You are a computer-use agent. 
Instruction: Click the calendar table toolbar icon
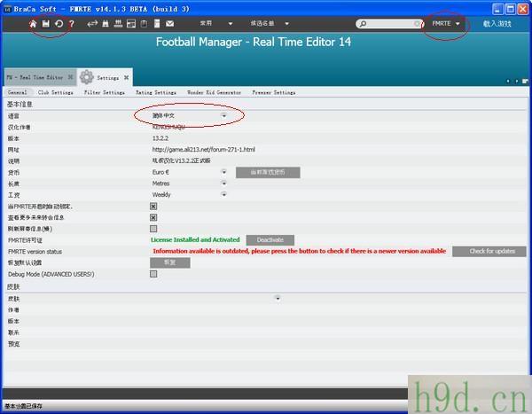[131, 23]
